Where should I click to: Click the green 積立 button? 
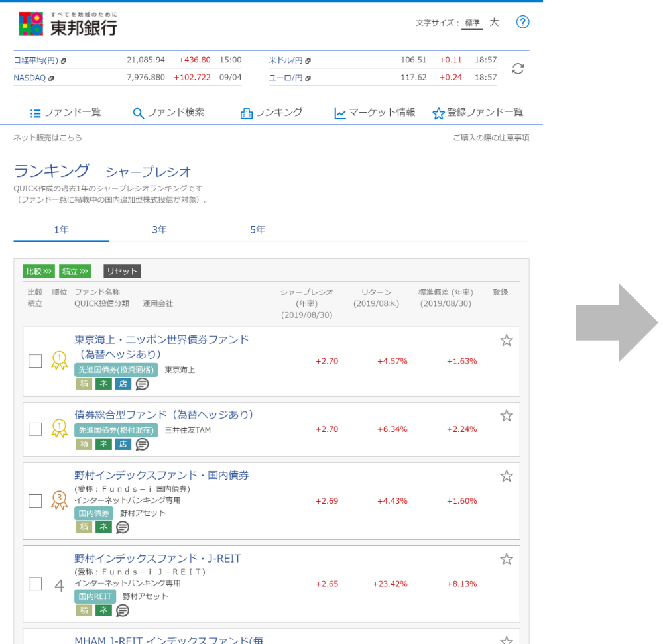pyautogui.click(x=75, y=271)
